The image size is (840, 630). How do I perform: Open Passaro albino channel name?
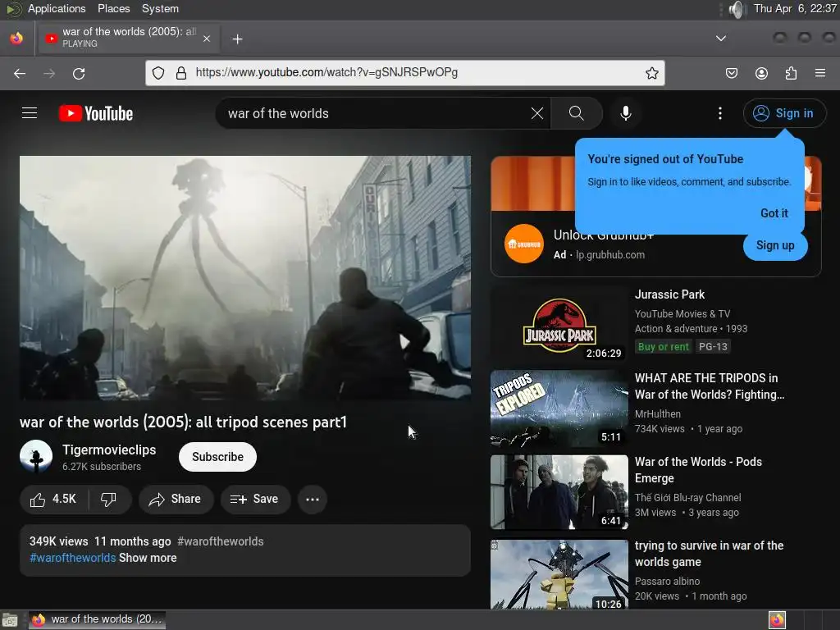667,582
